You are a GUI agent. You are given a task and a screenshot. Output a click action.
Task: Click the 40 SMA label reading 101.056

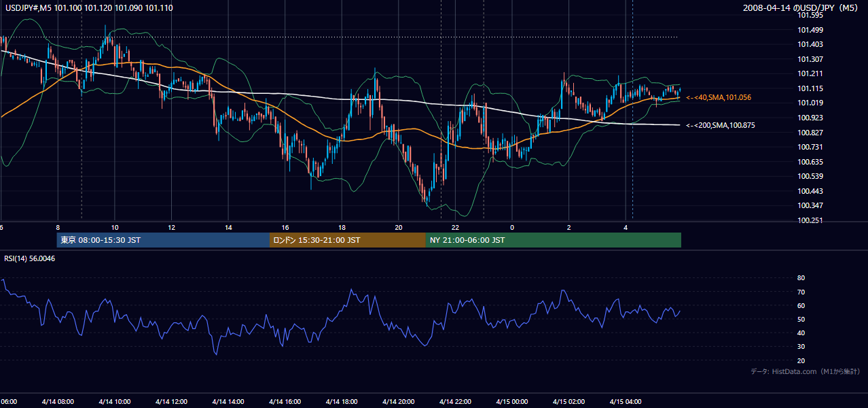tap(719, 98)
